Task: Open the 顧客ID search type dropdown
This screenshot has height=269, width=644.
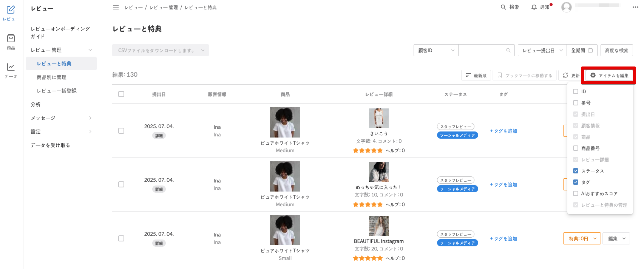Action: coord(436,50)
